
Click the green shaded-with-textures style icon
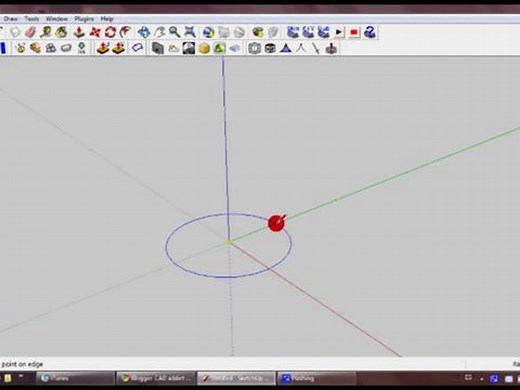point(219,48)
